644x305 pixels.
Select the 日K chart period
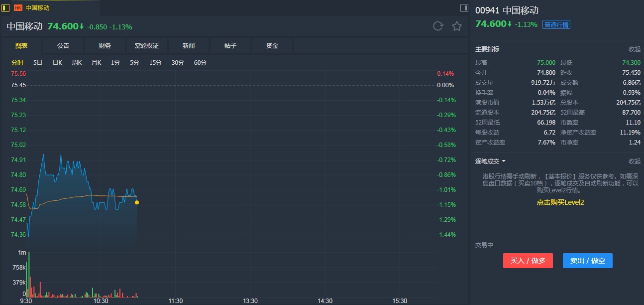coord(57,63)
